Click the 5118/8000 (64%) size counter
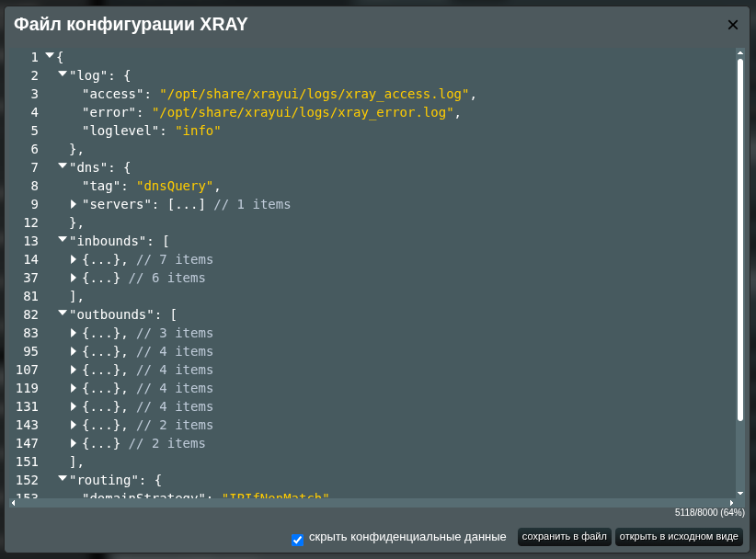This screenshot has width=756, height=559. [710, 513]
